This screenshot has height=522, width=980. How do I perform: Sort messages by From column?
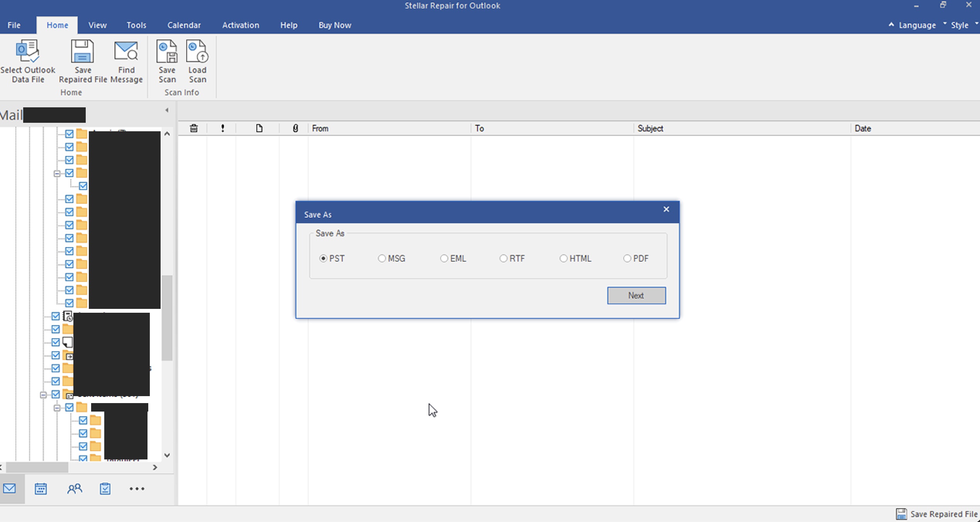click(x=389, y=129)
